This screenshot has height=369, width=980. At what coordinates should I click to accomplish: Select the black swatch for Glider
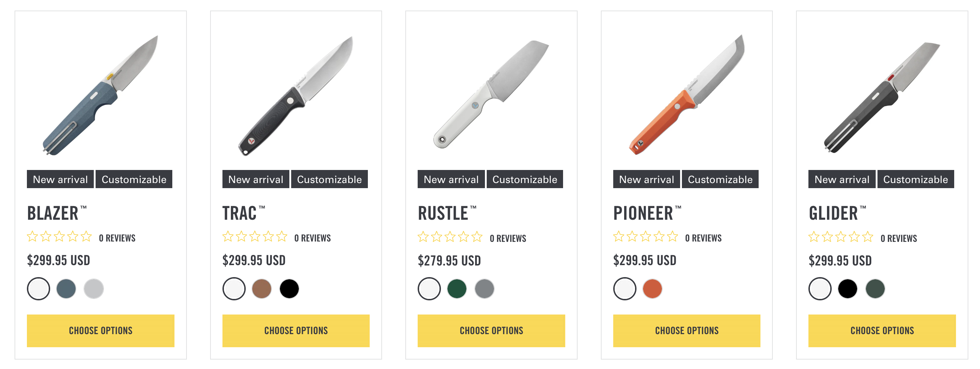click(848, 289)
